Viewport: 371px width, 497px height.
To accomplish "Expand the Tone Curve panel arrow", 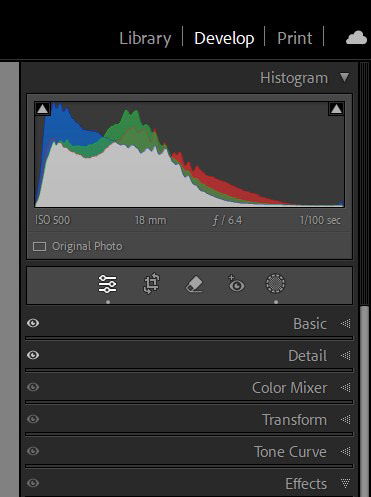I will (346, 451).
